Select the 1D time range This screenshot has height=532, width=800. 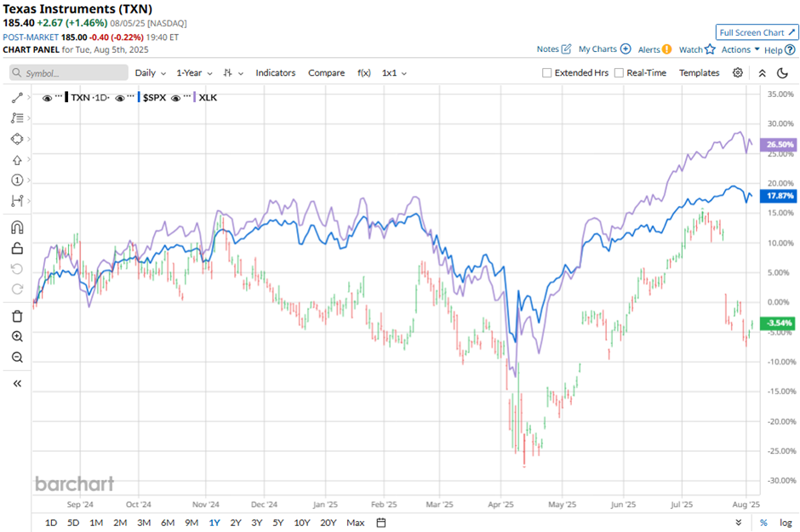tap(51, 523)
